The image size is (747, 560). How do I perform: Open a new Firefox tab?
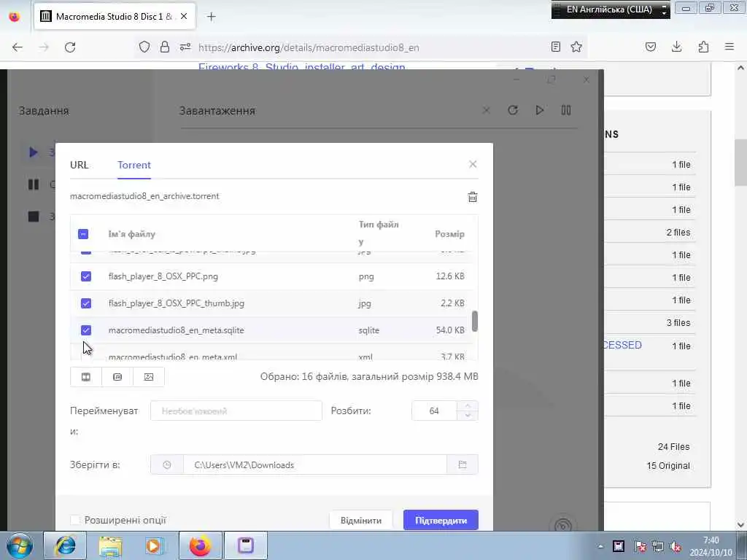point(211,17)
